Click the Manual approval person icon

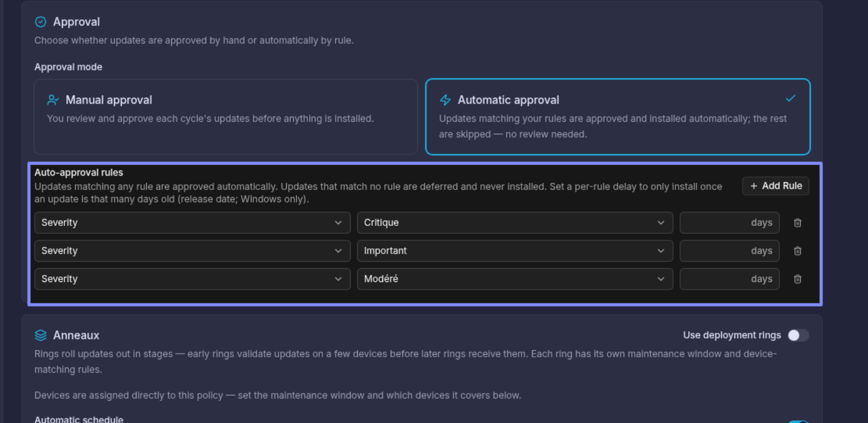click(53, 100)
